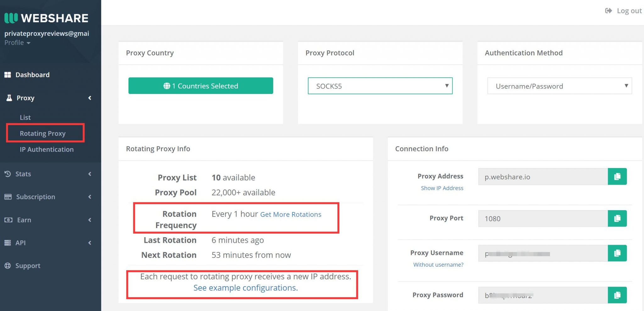Click the Proxy Password field

click(x=543, y=295)
